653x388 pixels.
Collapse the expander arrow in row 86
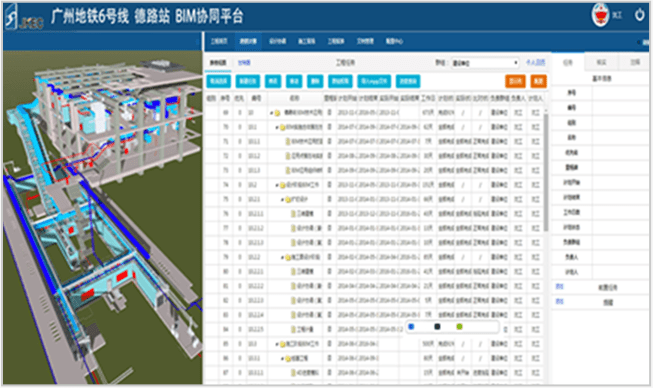282,358
